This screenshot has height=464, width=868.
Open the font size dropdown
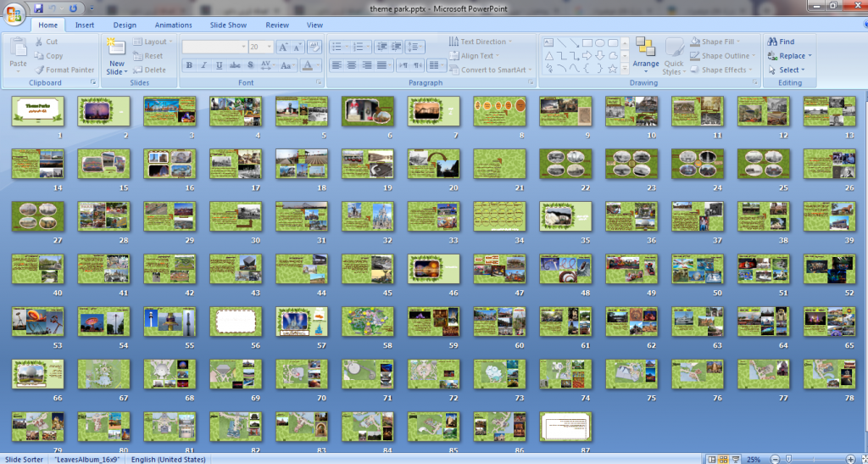(x=270, y=47)
